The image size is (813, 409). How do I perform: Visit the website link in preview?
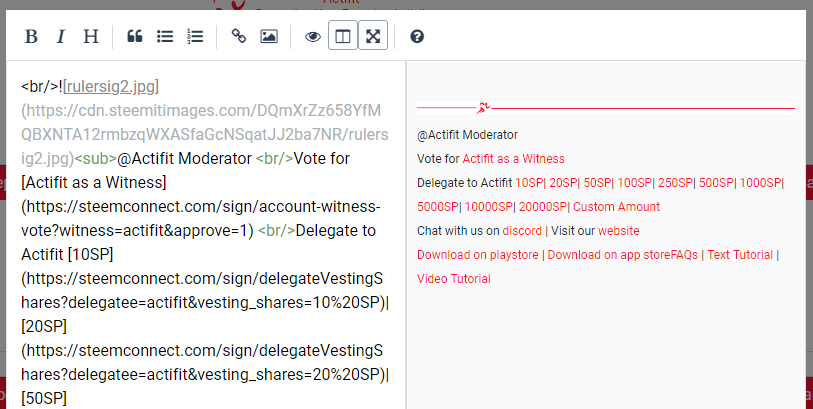(x=619, y=231)
